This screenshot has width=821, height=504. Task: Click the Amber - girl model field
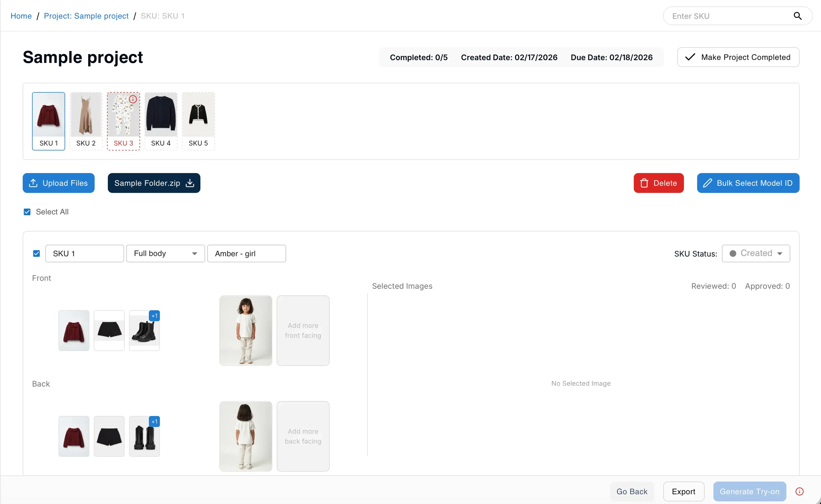[x=246, y=253]
